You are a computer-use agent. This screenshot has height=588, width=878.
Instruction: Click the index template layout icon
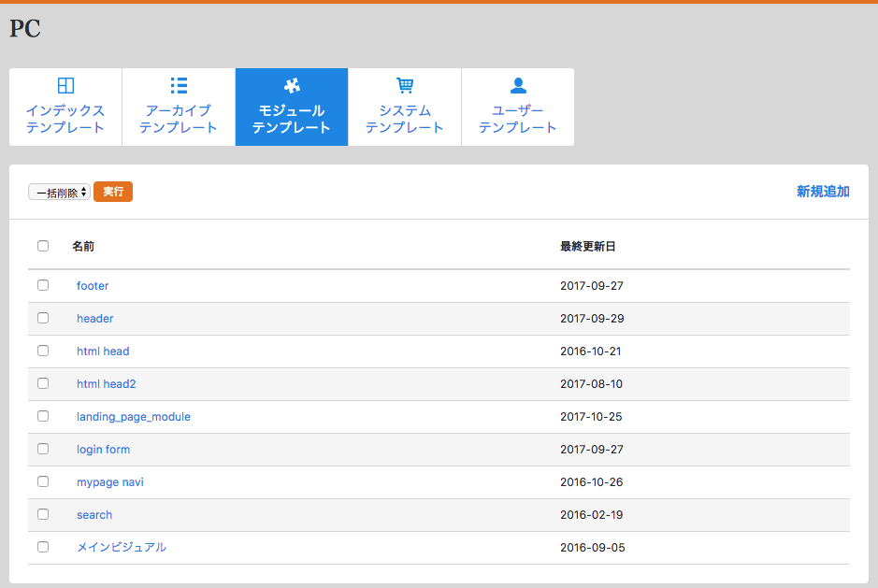click(65, 86)
